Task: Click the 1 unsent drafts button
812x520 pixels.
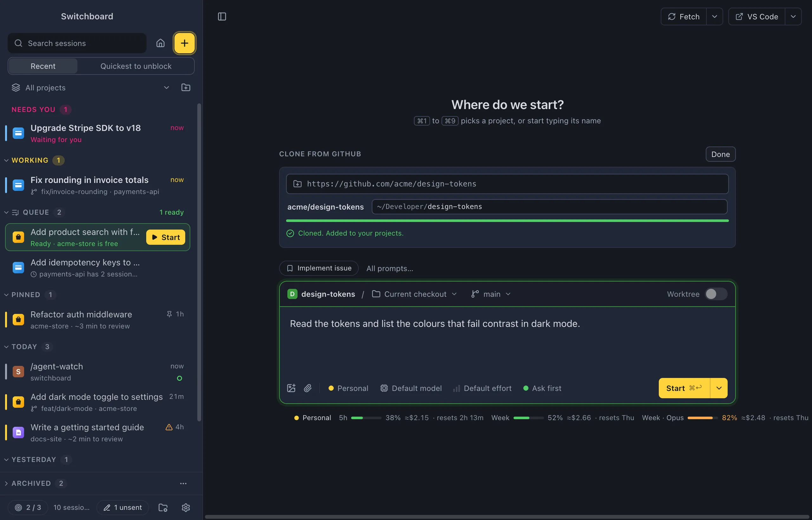Action: pyautogui.click(x=123, y=507)
